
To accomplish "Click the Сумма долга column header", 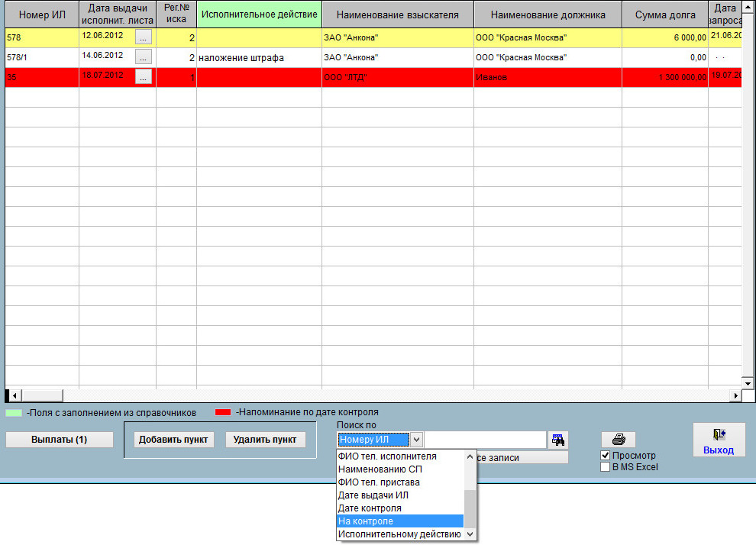I will pos(665,15).
